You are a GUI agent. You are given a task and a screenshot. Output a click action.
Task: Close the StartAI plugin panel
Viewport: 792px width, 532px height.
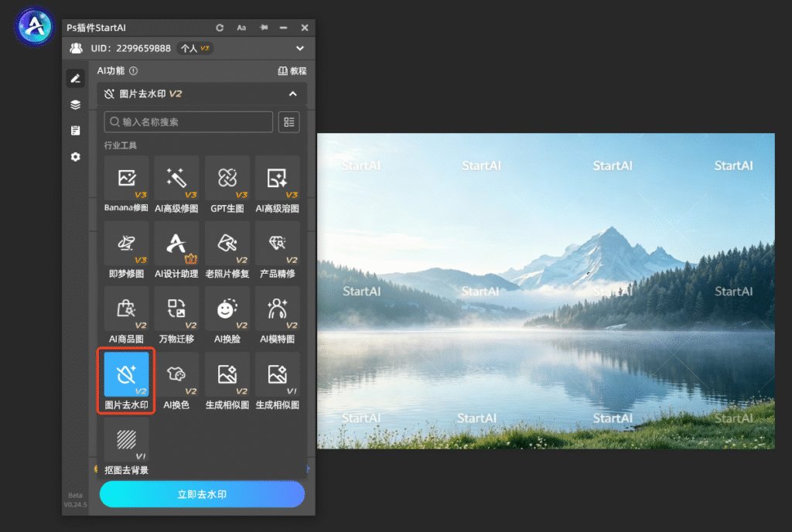tap(305, 28)
